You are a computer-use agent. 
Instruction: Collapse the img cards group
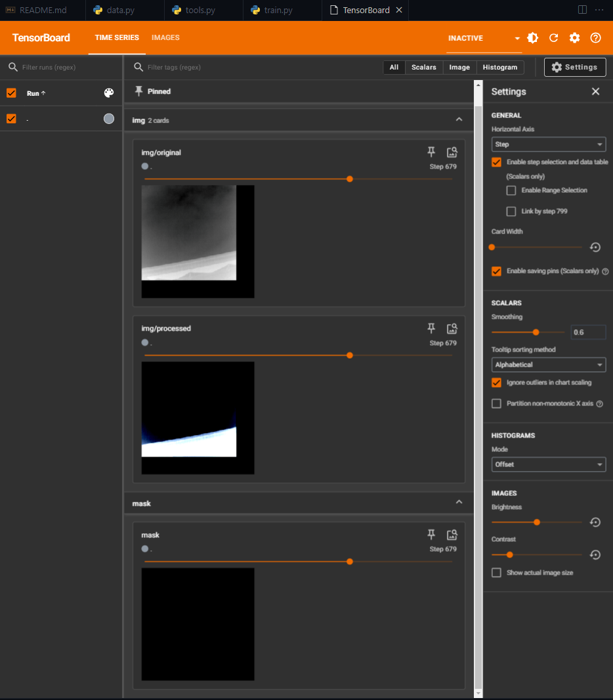tap(459, 120)
